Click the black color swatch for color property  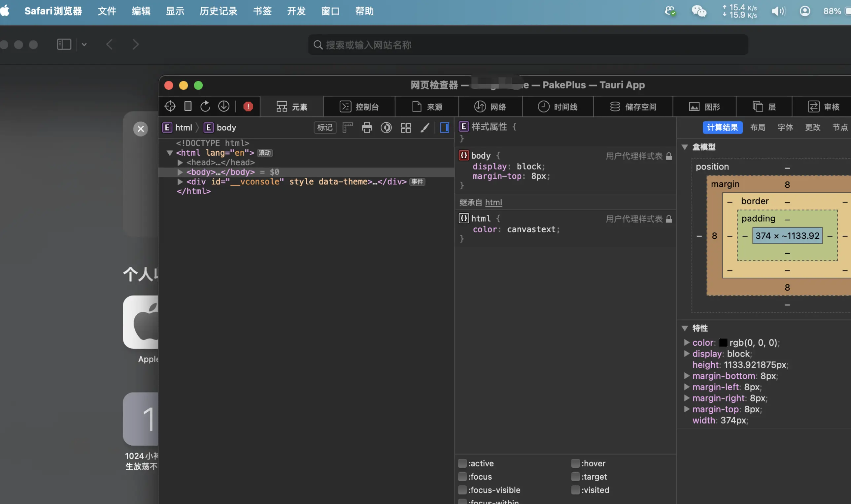pyautogui.click(x=723, y=343)
